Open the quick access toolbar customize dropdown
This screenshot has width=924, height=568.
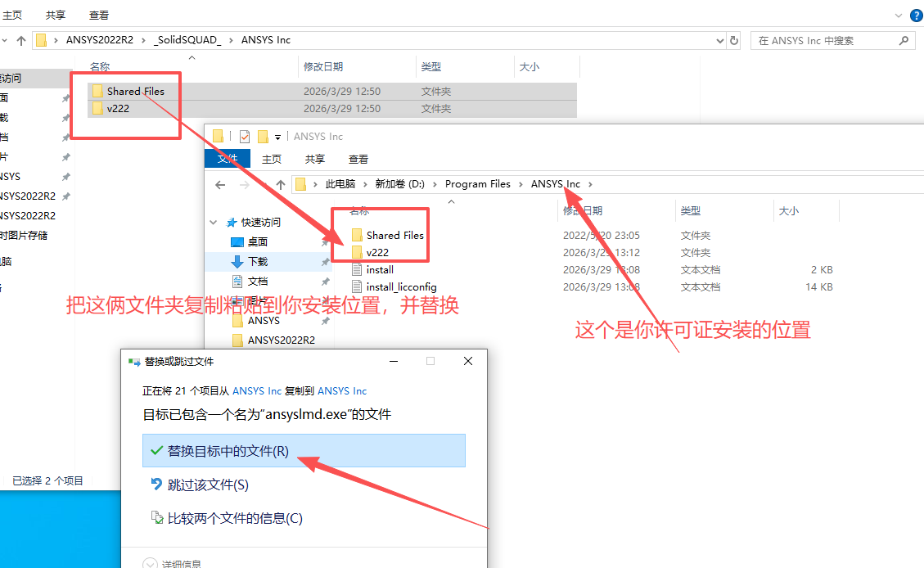[277, 135]
